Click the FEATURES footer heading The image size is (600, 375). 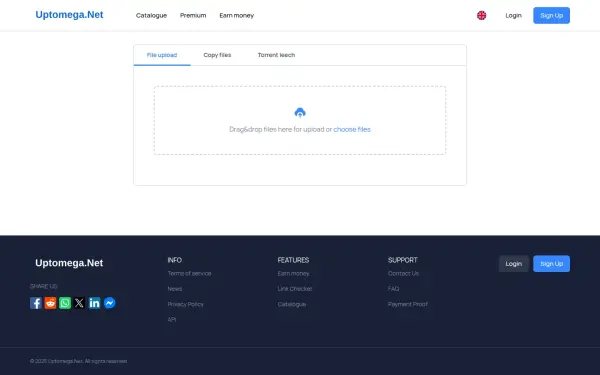coord(293,260)
